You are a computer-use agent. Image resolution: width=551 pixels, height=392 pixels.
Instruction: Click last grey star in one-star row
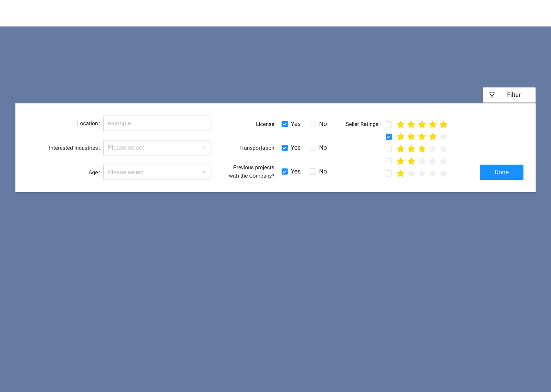(x=444, y=173)
